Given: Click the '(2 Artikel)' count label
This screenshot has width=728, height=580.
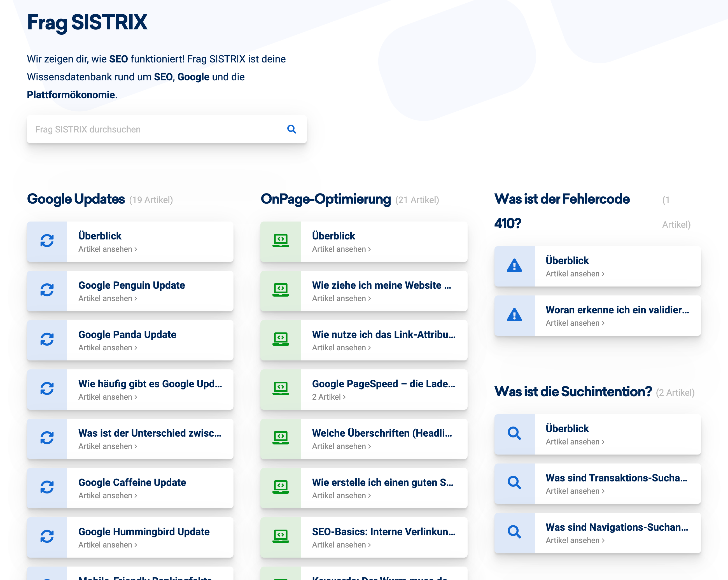Looking at the screenshot, I should pos(675,393).
